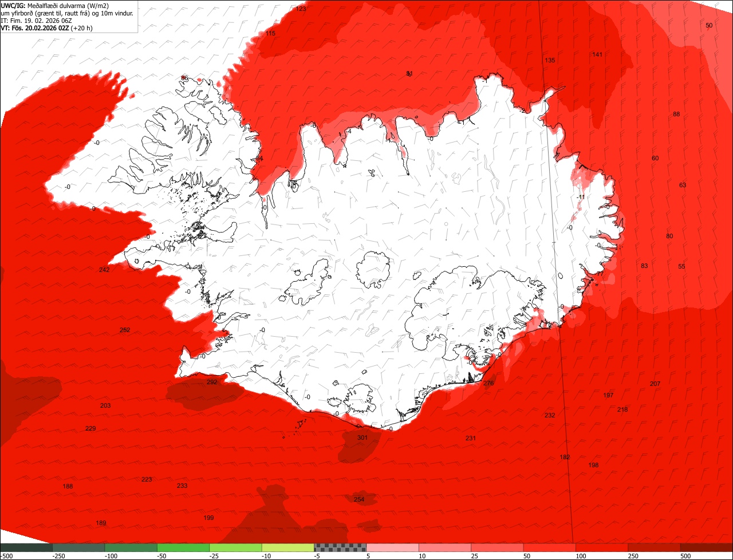This screenshot has height=560, width=733.
Task: Click the light green swatch between -25 and -10
Action: point(236,547)
